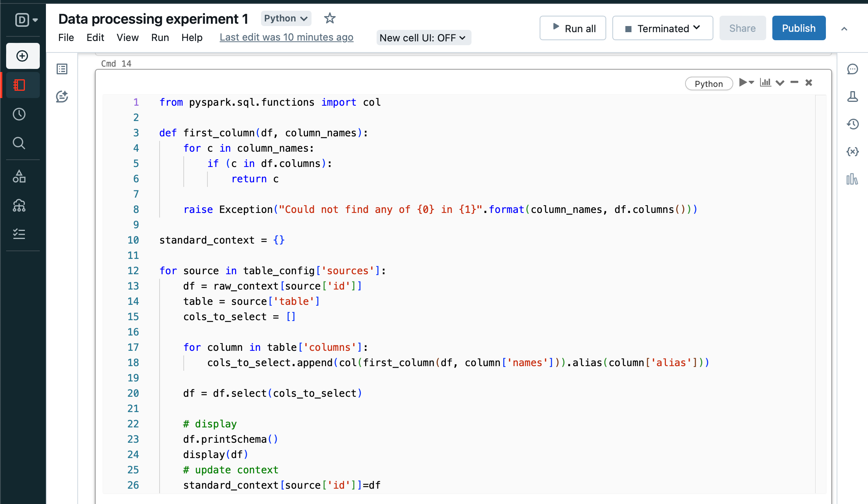Click the Publish button

pos(798,28)
